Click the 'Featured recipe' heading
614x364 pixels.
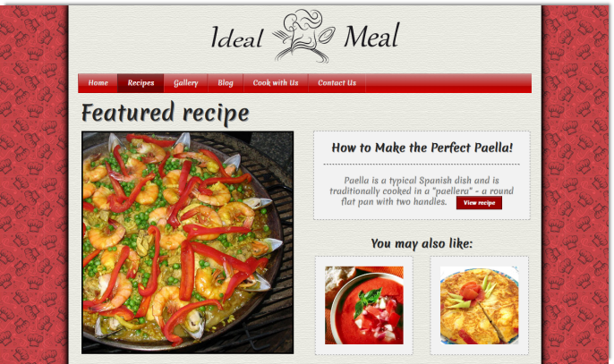(165, 113)
